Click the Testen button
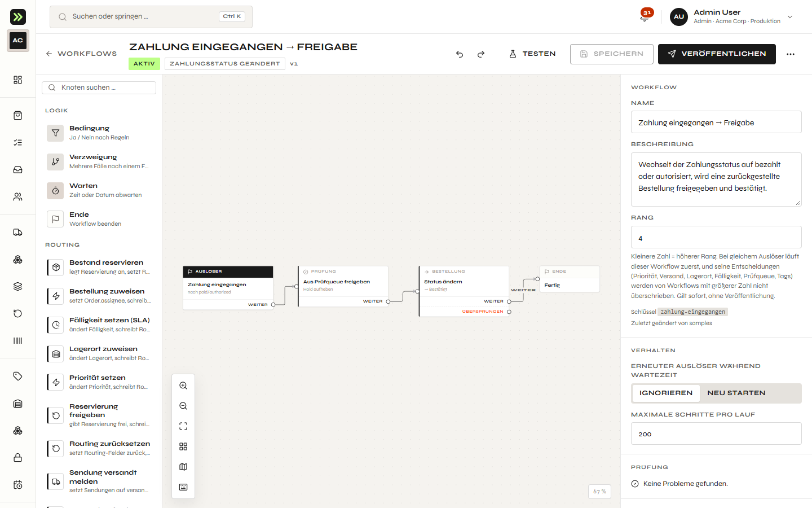Image resolution: width=812 pixels, height=508 pixels. tap(532, 54)
